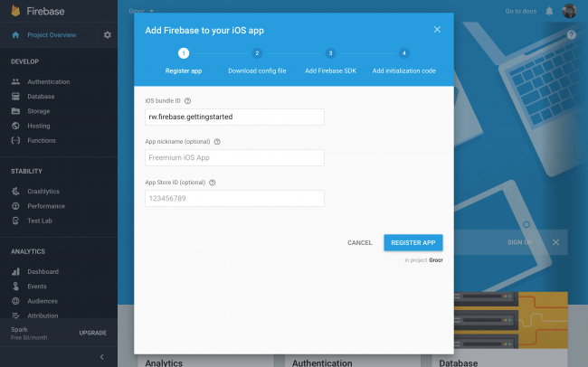Click the Firebase flame logo
The image size is (588, 367).
(x=15, y=11)
